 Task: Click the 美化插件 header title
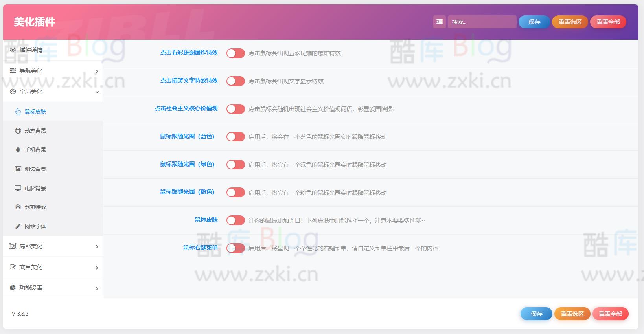(x=35, y=22)
